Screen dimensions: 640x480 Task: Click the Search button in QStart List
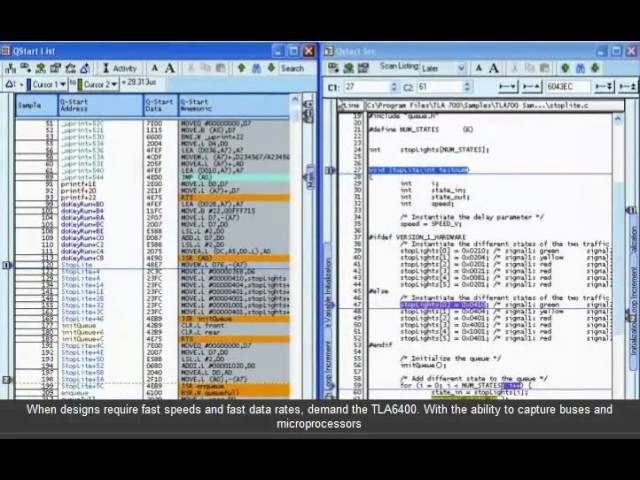click(x=292, y=68)
